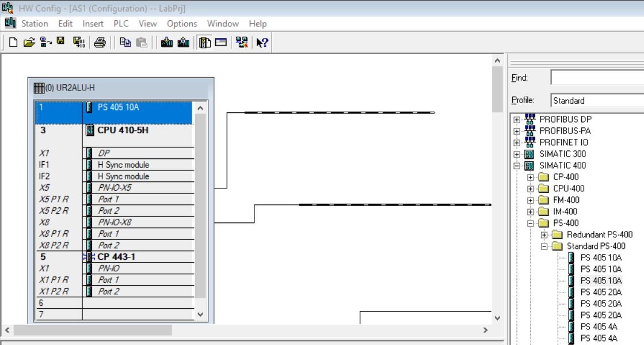Open the Insert menu
The height and width of the screenshot is (345, 644).
pos(93,24)
